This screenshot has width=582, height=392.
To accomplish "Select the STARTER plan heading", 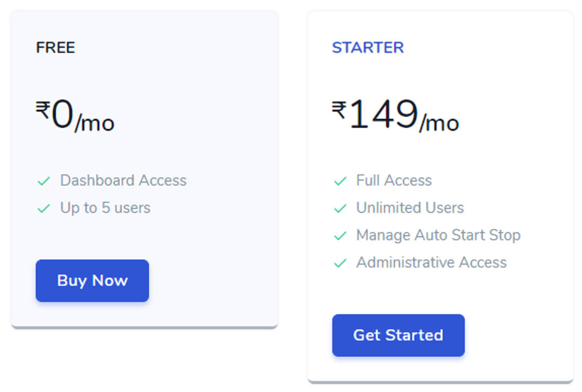I will click(x=368, y=48).
